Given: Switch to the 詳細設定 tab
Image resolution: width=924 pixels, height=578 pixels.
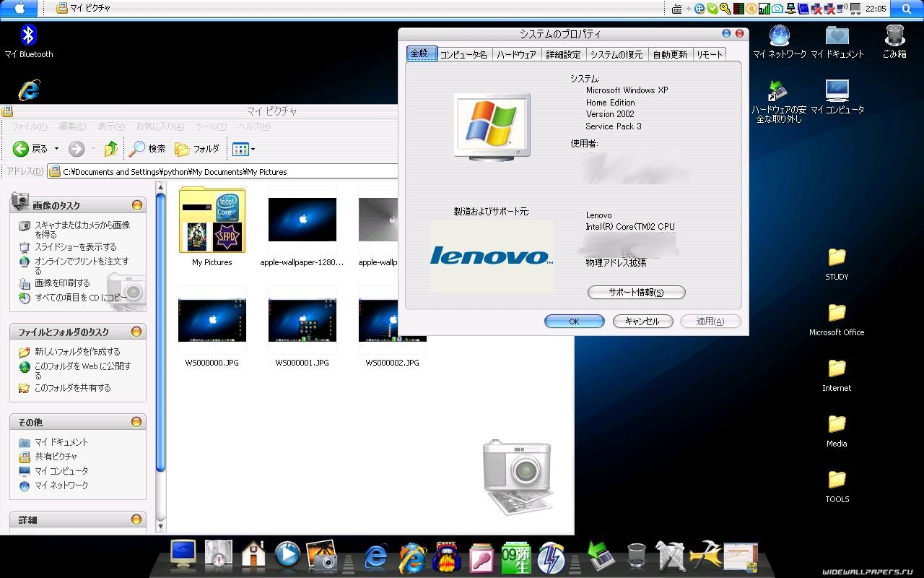Looking at the screenshot, I should [563, 54].
